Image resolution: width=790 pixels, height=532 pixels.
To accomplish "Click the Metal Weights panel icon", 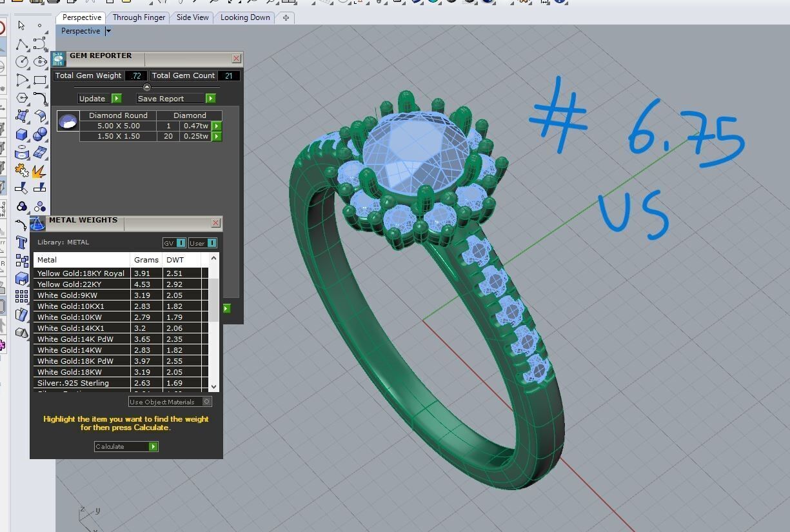I will (37, 223).
